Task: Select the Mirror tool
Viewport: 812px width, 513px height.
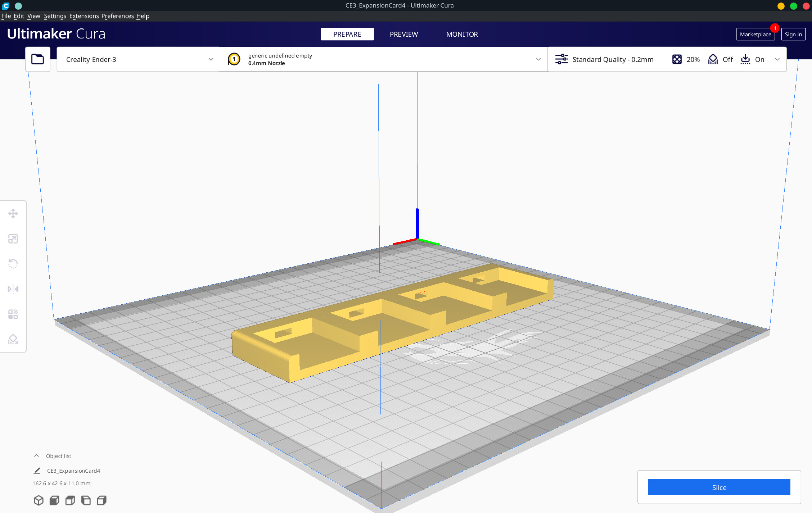Action: tap(13, 289)
